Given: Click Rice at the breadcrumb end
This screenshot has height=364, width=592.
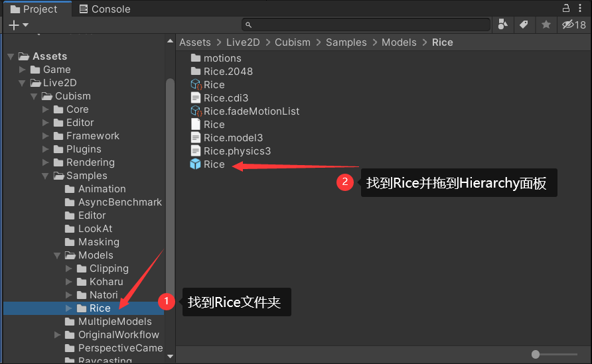Looking at the screenshot, I should pos(442,42).
